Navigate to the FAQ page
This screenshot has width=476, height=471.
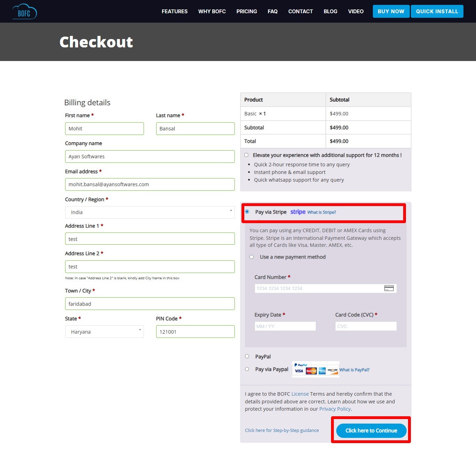tap(272, 11)
